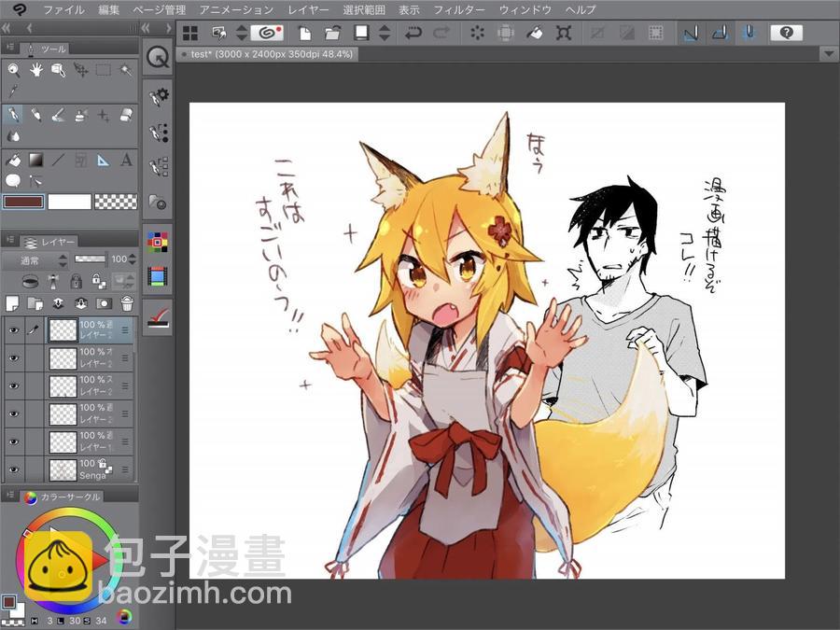Open the Layer palette menu icon

point(10,240)
